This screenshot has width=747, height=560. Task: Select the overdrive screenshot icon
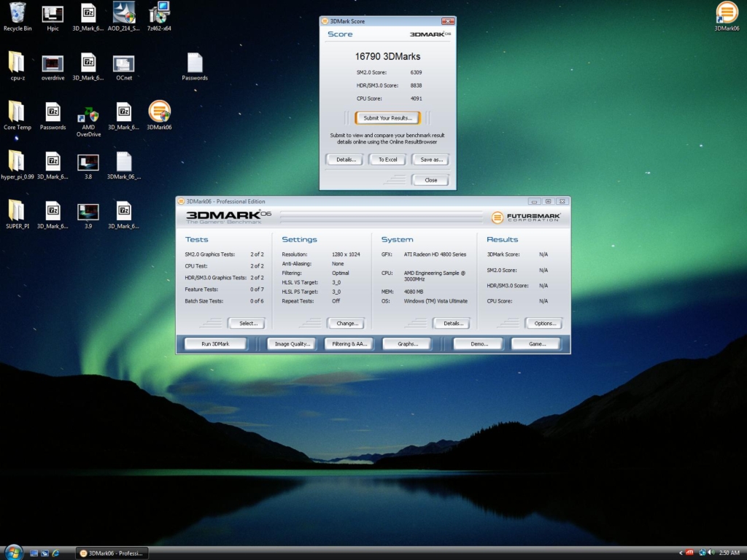tap(53, 66)
